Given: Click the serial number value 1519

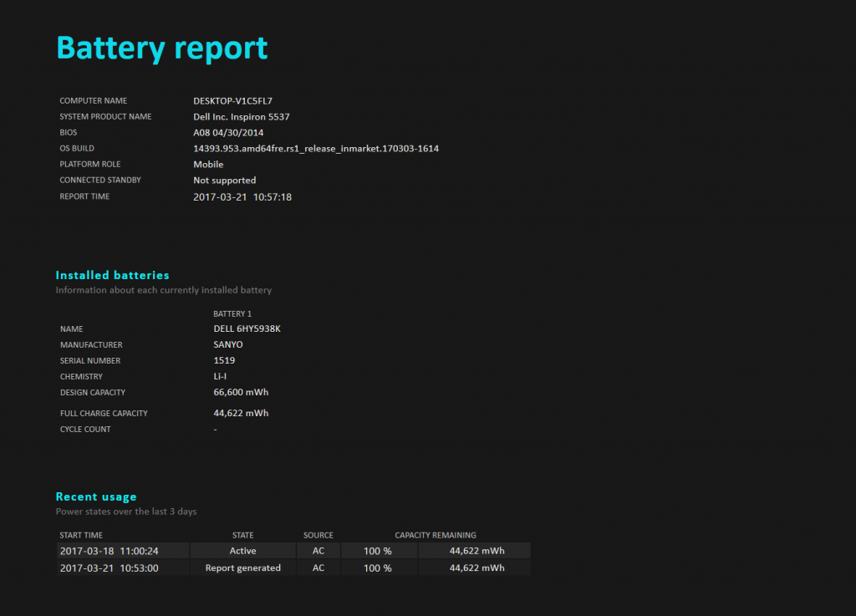Looking at the screenshot, I should coord(224,361).
